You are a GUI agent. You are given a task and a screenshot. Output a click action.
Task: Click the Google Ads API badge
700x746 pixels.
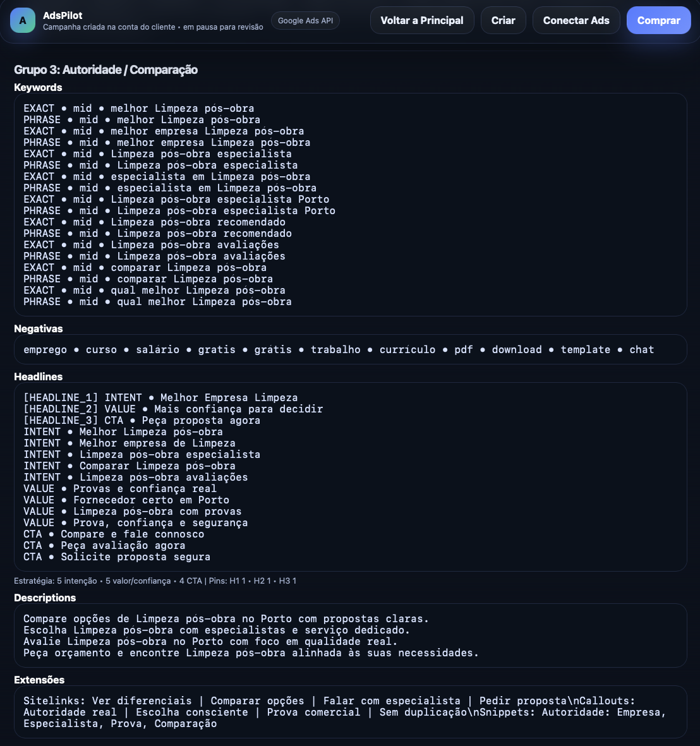[x=305, y=20]
